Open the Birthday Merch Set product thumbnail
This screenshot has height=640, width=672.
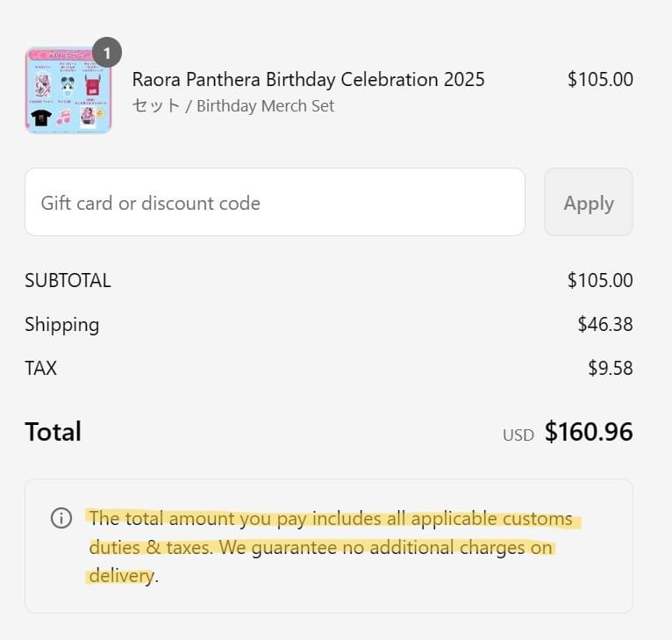point(68,90)
